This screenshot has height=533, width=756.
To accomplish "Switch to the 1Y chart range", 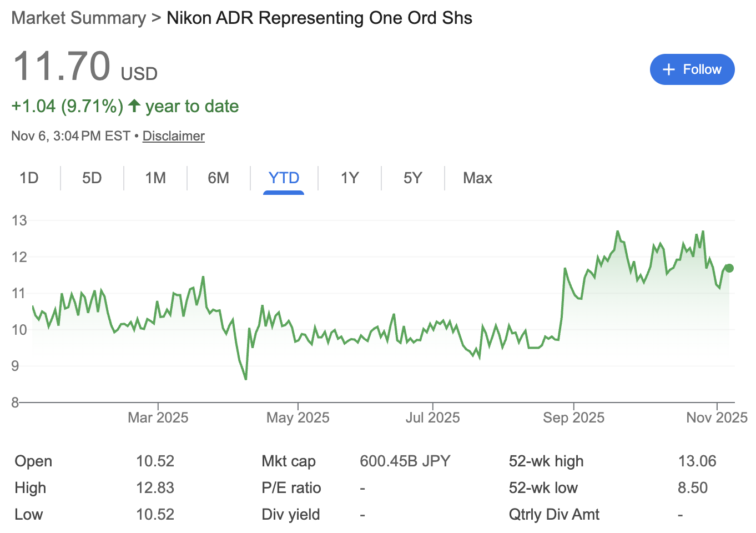I will [350, 178].
